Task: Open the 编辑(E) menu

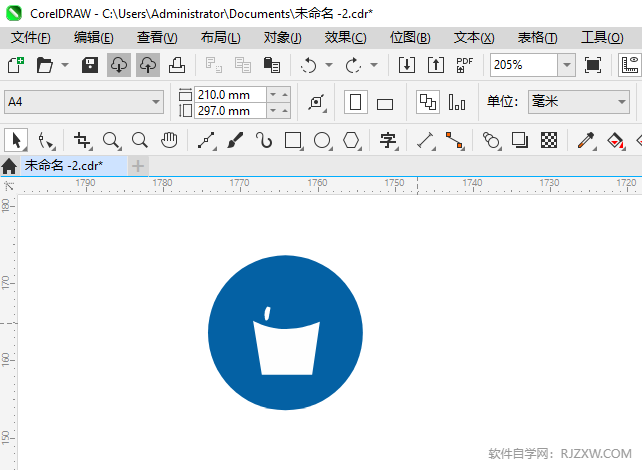Action: (94, 38)
